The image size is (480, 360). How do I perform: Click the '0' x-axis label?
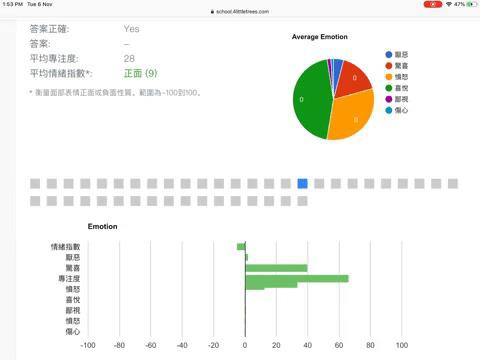(x=245, y=345)
